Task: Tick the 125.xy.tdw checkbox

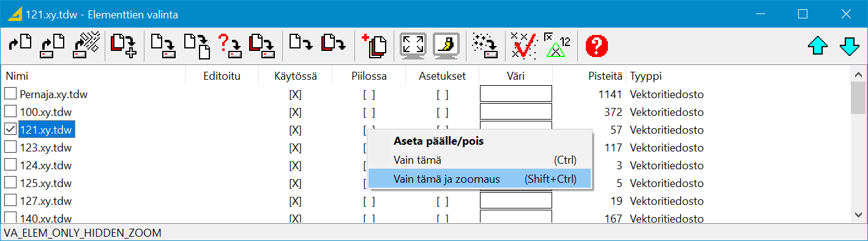Action: click(x=10, y=183)
